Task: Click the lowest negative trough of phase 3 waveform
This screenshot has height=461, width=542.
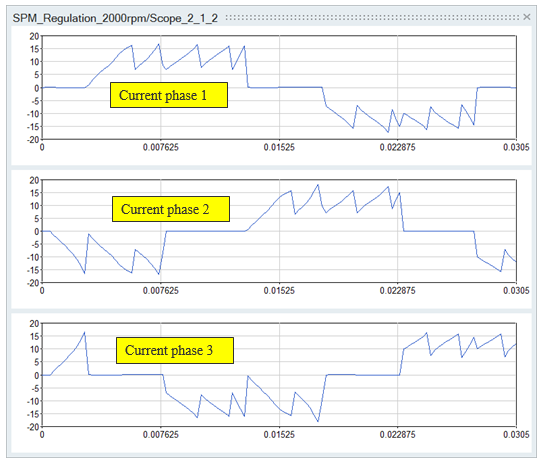Action: click(x=318, y=421)
